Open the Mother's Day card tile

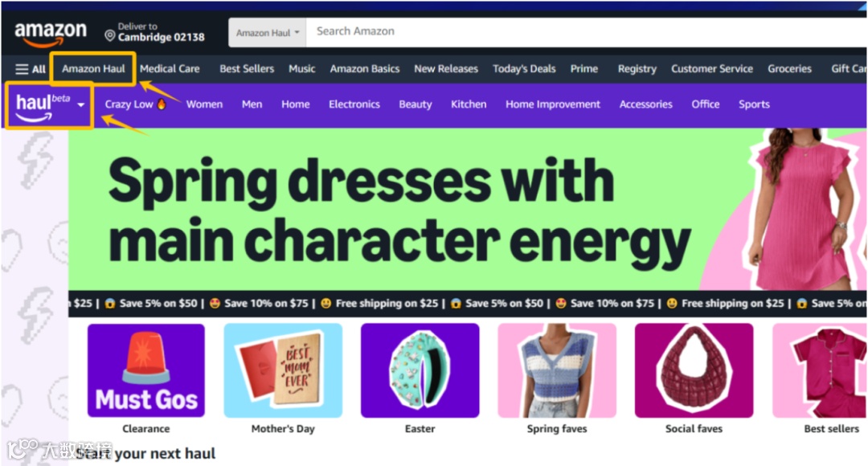(283, 370)
